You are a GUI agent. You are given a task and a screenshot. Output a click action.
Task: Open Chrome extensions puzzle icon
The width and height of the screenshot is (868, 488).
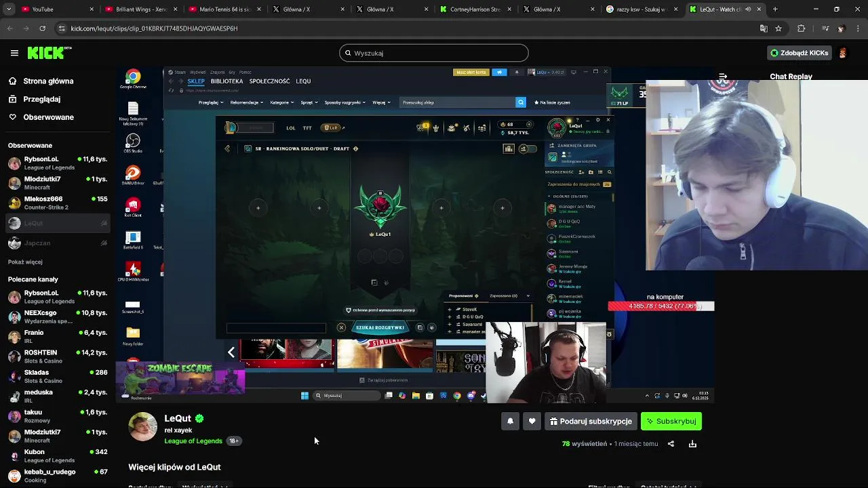(801, 28)
